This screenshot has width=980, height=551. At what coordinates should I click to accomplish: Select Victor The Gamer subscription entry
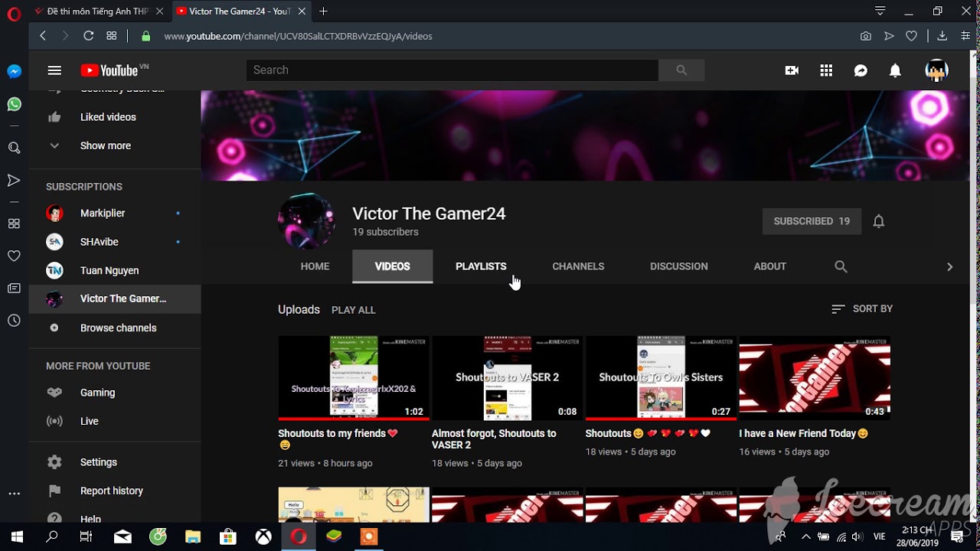pyautogui.click(x=115, y=299)
